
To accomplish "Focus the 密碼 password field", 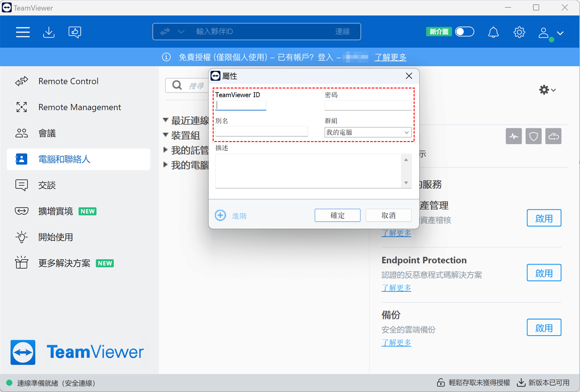I will [368, 105].
